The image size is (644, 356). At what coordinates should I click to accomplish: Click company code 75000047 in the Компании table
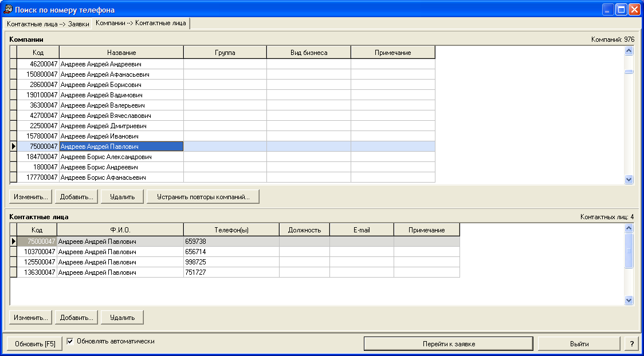click(x=38, y=147)
